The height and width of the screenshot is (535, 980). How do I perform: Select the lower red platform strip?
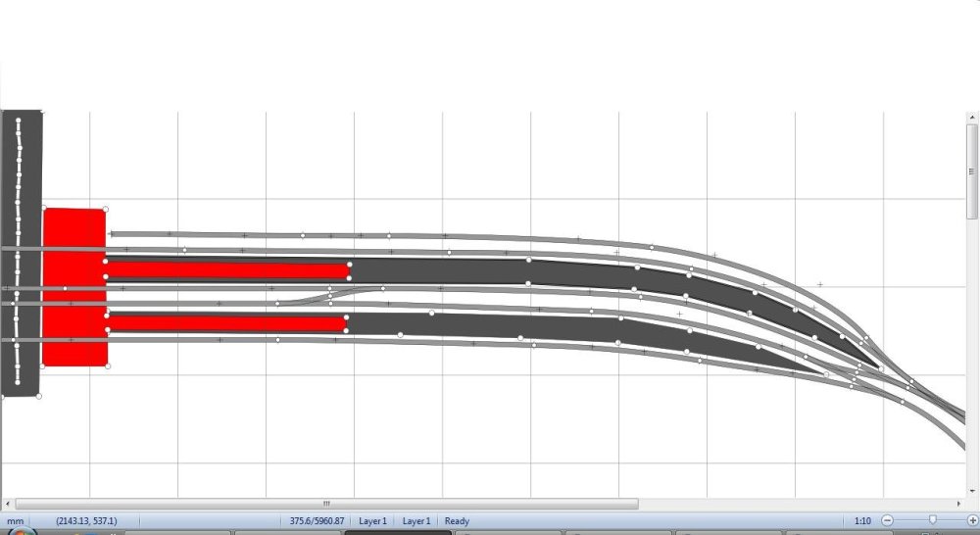click(x=225, y=322)
